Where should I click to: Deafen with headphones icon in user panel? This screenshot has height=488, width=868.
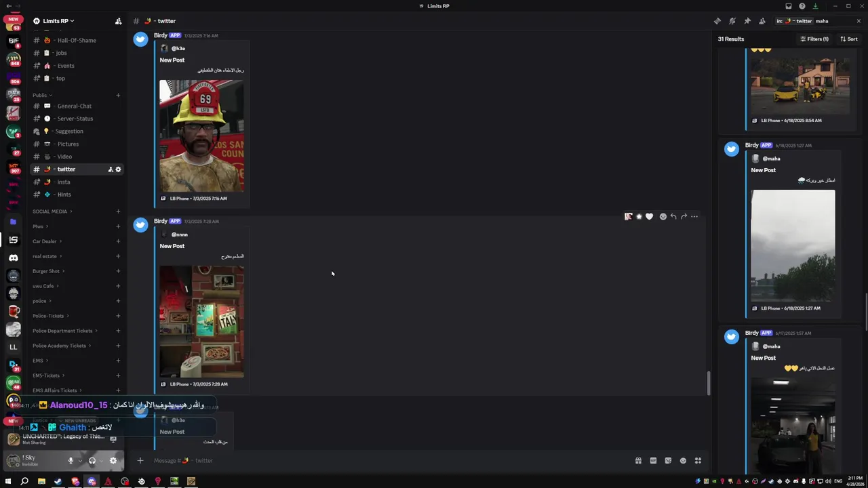tap(92, 461)
